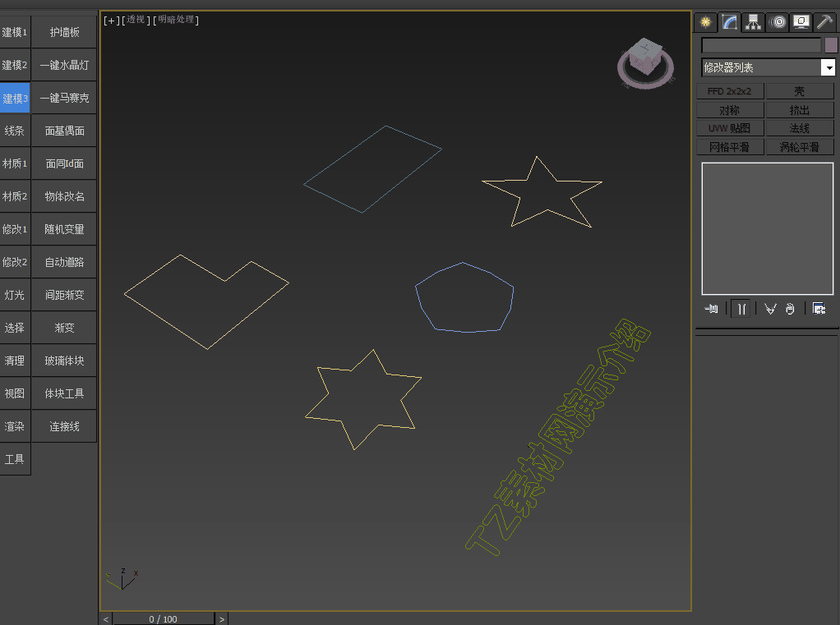Click the Make Unique icon
Screen dimensions: 840x625
click(x=770, y=309)
